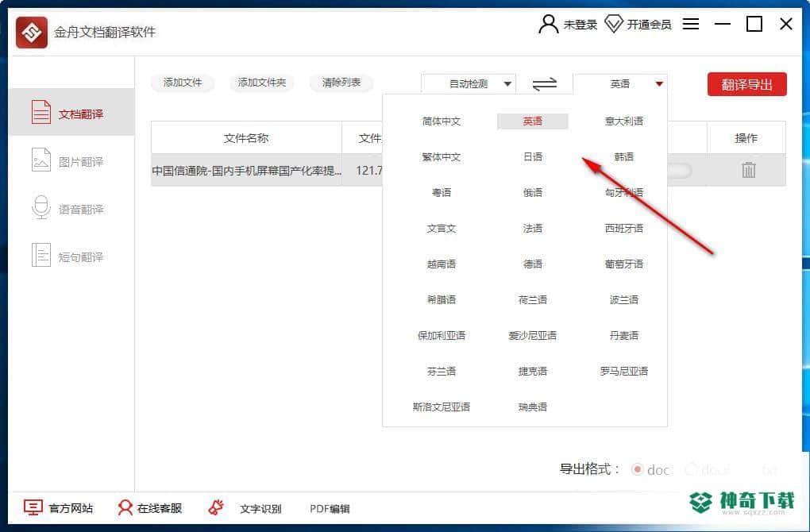
Task: Choose 保加利亚语 option
Action: click(442, 335)
